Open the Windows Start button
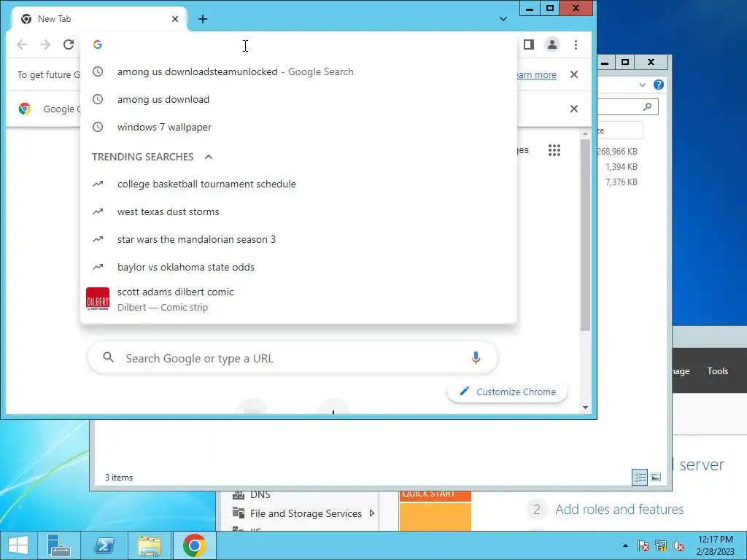The image size is (747, 560). coord(18,545)
